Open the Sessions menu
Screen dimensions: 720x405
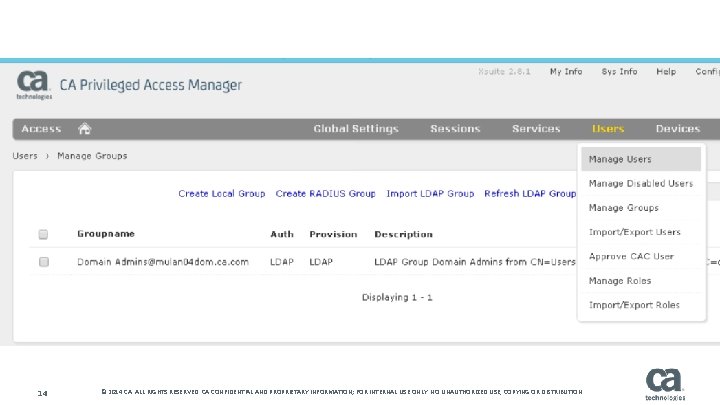click(x=455, y=129)
